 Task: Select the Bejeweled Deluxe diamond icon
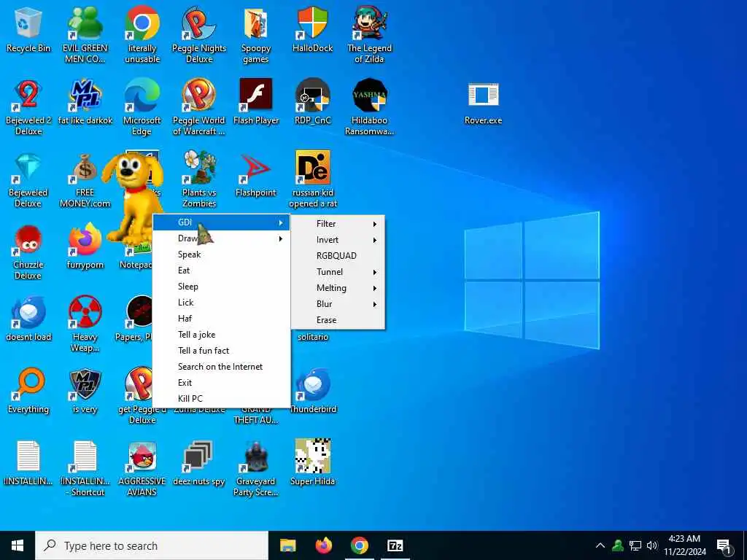pos(28,168)
